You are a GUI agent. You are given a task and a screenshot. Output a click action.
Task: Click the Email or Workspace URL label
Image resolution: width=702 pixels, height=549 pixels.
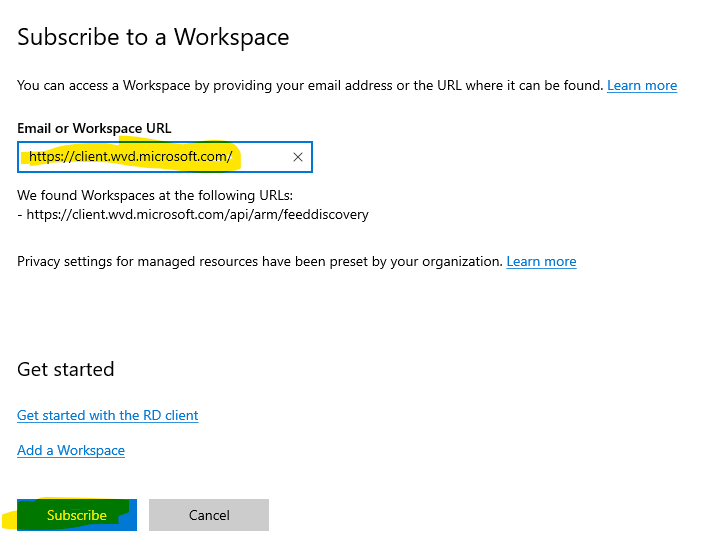[94, 128]
